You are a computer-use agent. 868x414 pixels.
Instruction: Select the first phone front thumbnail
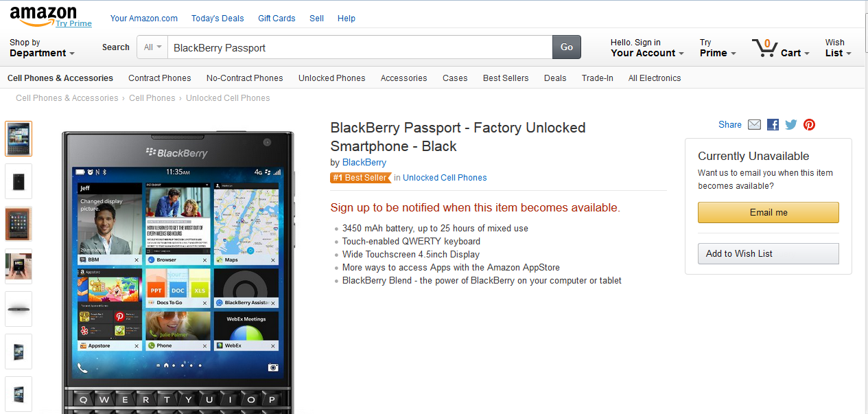[19, 139]
